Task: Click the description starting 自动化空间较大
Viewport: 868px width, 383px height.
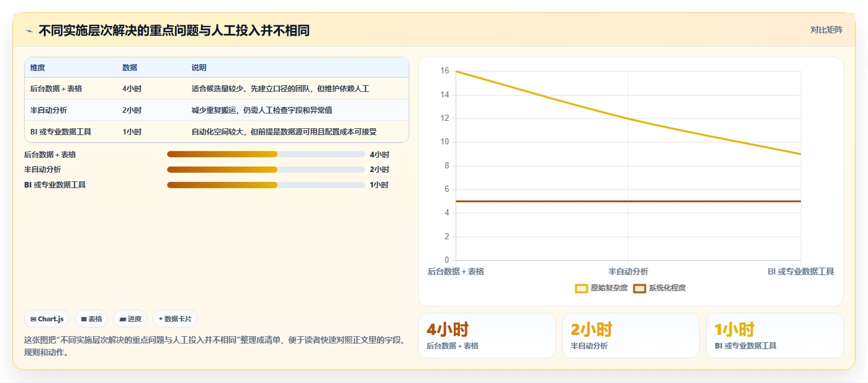Action: click(284, 131)
